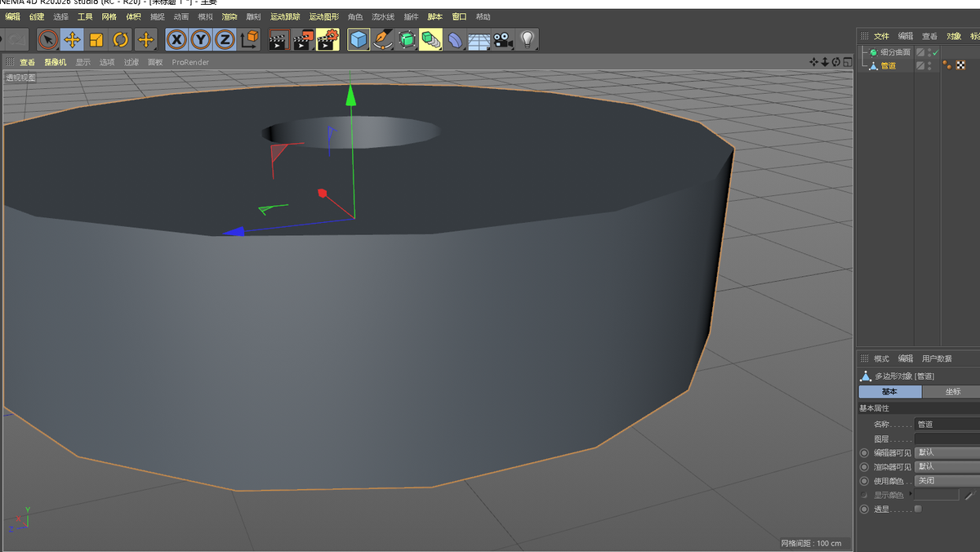Screen dimensions: 980x552
Task: Click the 细分曲面 object icon
Action: (x=873, y=52)
